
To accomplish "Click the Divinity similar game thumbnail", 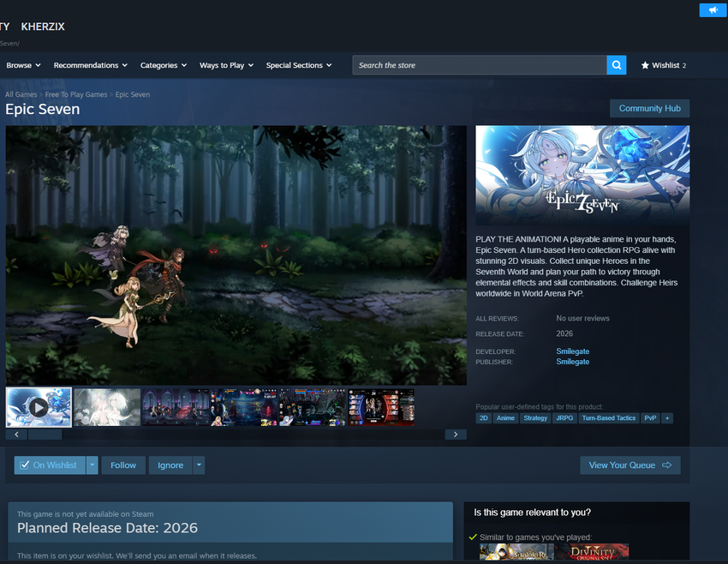I will tap(593, 552).
